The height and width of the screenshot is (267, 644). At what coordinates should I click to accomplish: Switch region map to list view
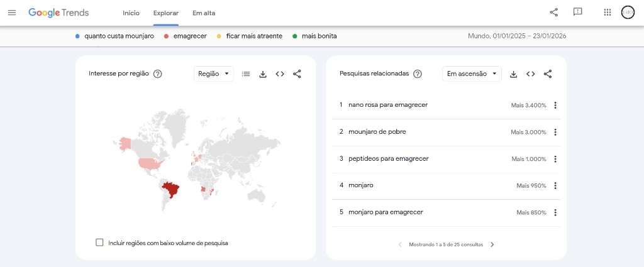(x=246, y=74)
